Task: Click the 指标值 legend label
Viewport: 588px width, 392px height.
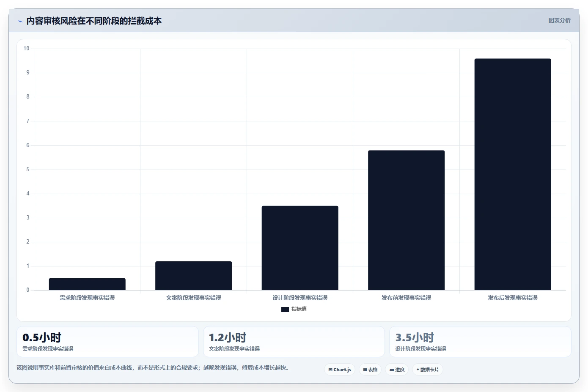Action: coord(299,309)
